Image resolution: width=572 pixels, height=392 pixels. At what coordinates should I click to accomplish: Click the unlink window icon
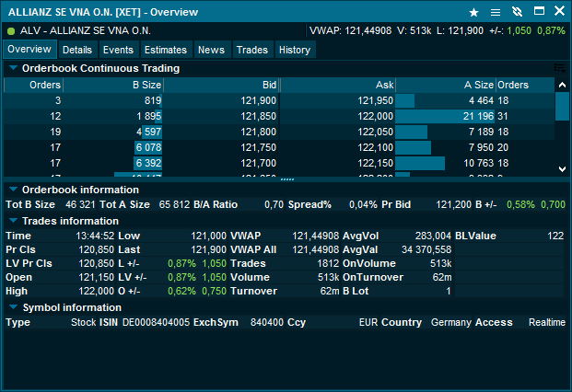(x=517, y=12)
